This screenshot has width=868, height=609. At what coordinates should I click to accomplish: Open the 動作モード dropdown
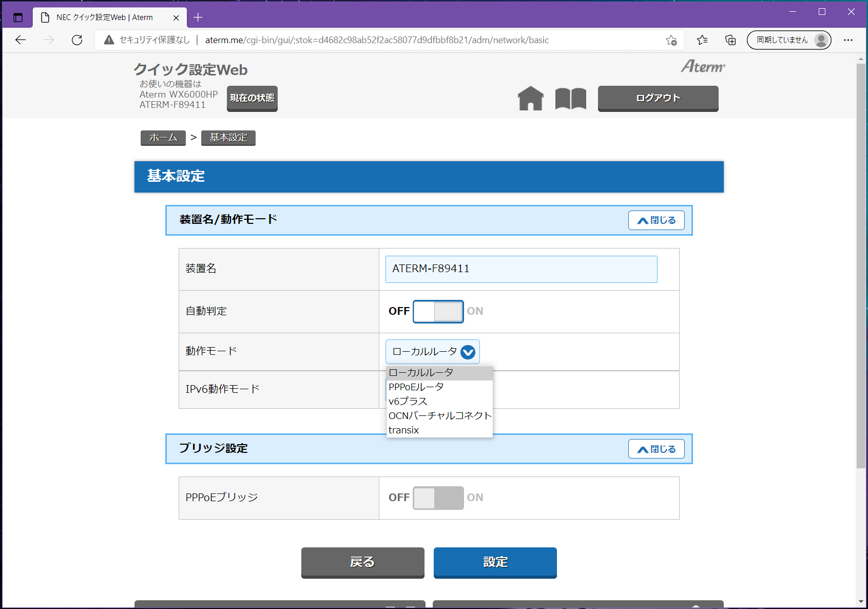point(433,352)
